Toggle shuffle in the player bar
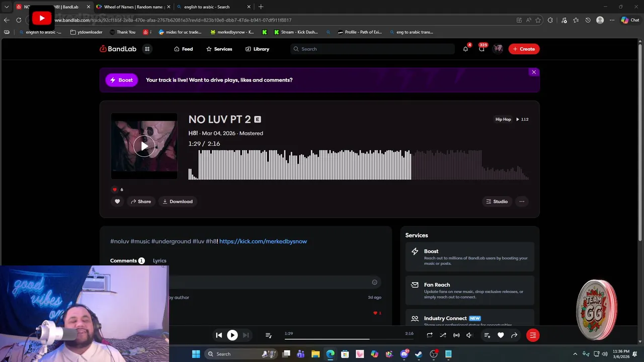Viewport: 644px width, 362px height. pos(443,335)
